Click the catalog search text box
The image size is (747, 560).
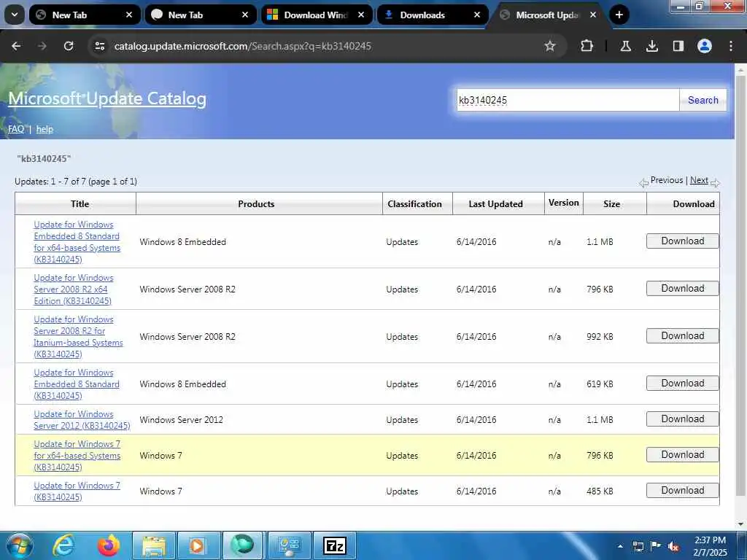568,100
